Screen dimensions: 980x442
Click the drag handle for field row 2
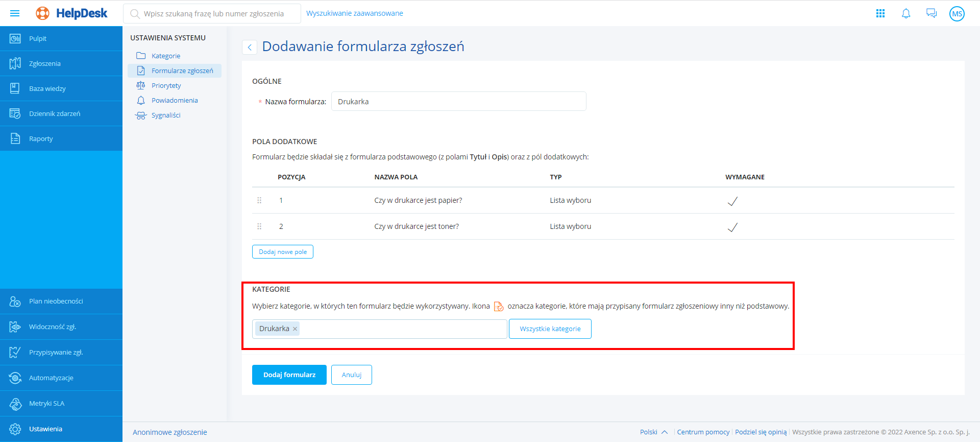pyautogui.click(x=259, y=226)
